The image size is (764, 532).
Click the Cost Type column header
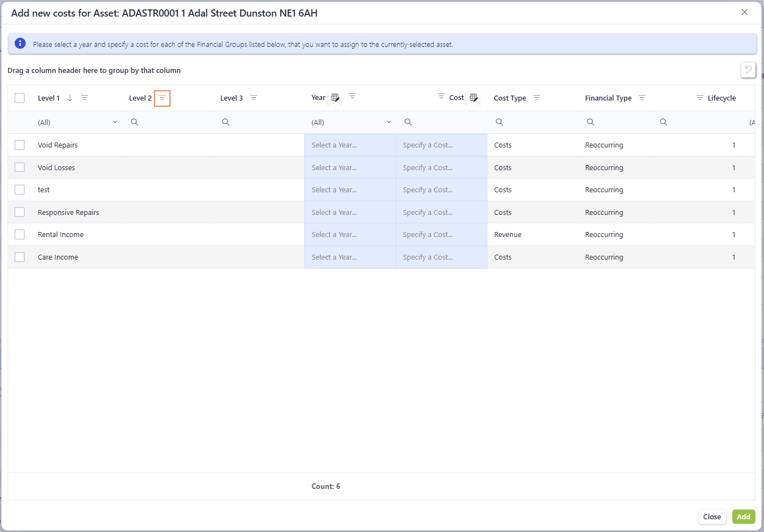510,98
